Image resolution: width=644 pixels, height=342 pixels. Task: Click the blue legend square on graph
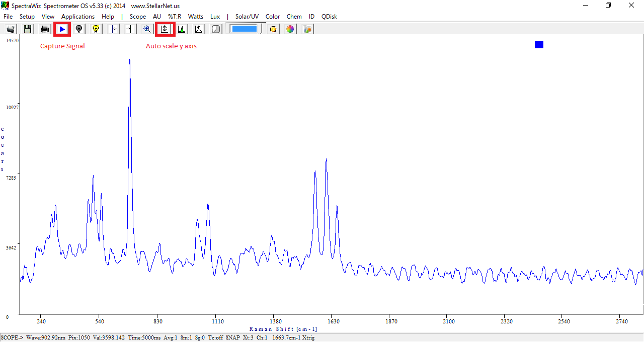[x=539, y=45]
